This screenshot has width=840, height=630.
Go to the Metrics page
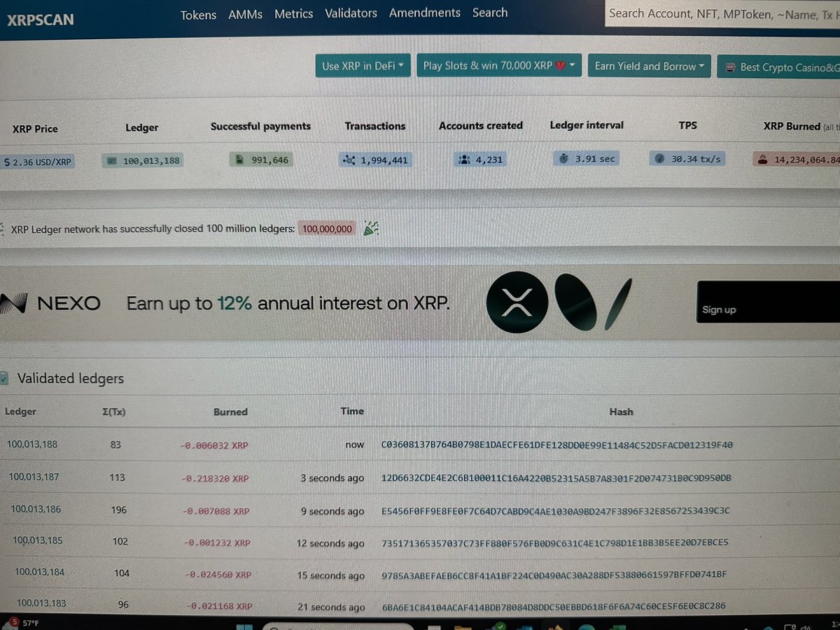[x=293, y=14]
